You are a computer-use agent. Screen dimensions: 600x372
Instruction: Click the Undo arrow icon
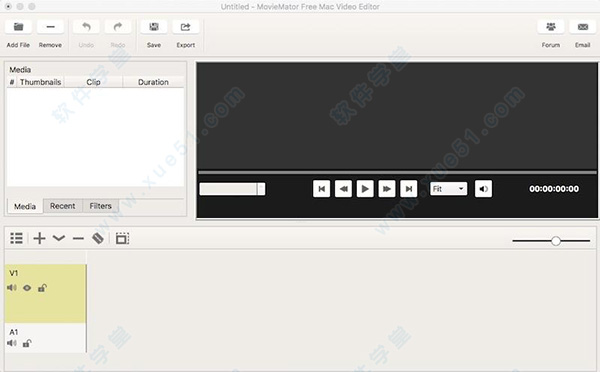(86, 27)
